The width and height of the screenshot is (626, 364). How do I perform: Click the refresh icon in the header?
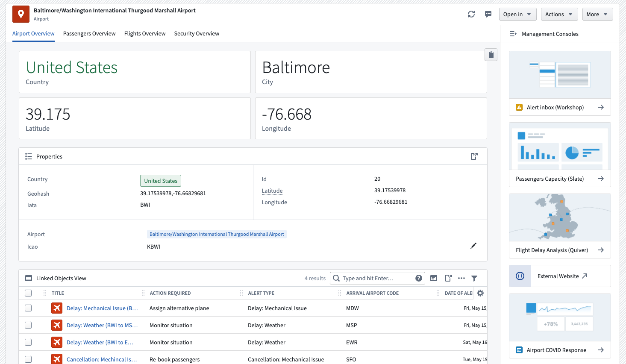[x=471, y=14]
